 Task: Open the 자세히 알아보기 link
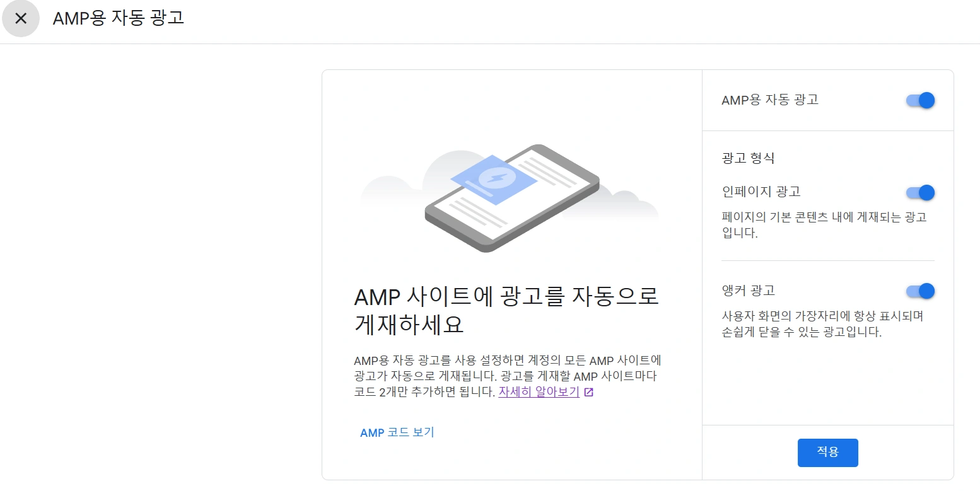539,391
